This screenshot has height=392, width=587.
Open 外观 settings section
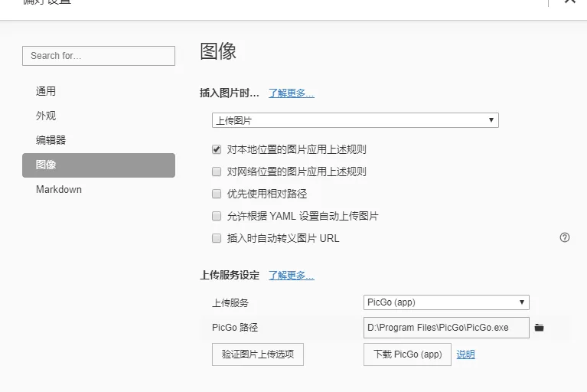[99, 116]
